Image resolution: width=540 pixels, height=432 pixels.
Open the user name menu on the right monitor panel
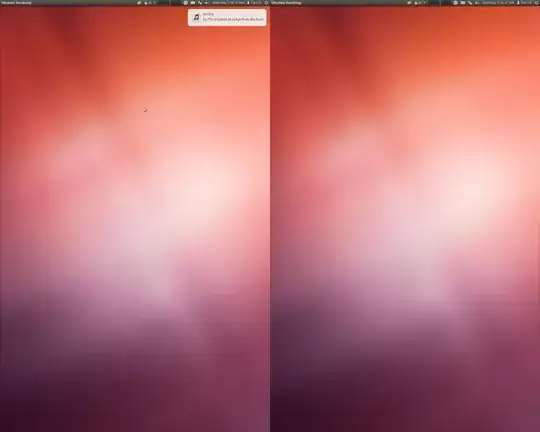coord(525,3)
